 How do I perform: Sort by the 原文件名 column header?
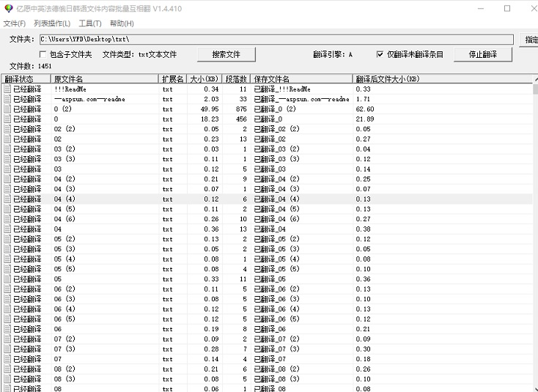(105, 79)
